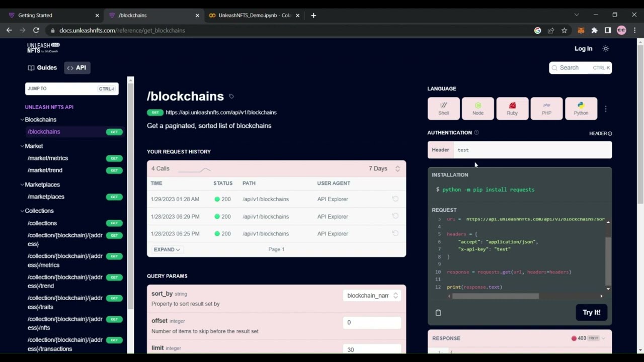This screenshot has height=362, width=644.
Task: Bookmark this page with star icon
Action: point(564,31)
